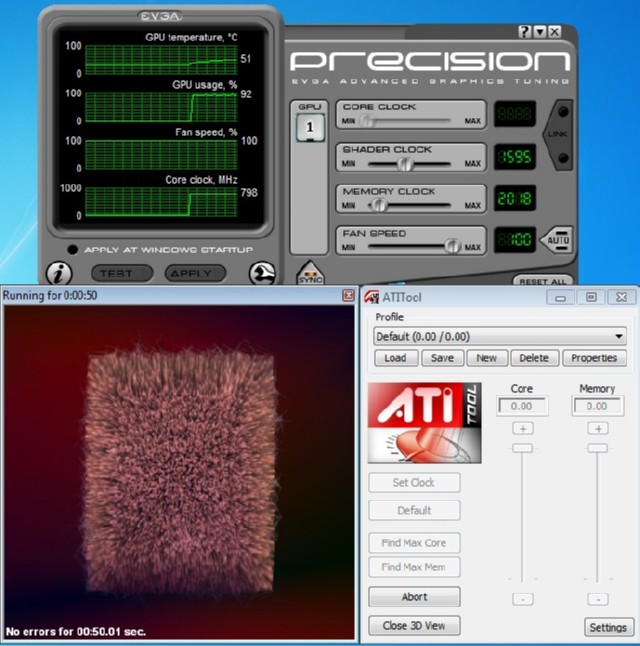640x646 pixels.
Task: Click the Core clock MHz graph
Action: (161, 202)
